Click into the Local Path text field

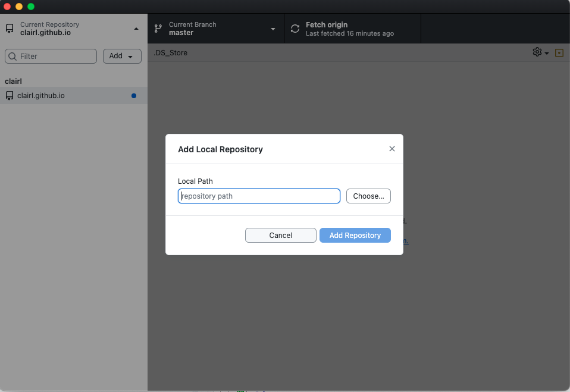pos(259,196)
